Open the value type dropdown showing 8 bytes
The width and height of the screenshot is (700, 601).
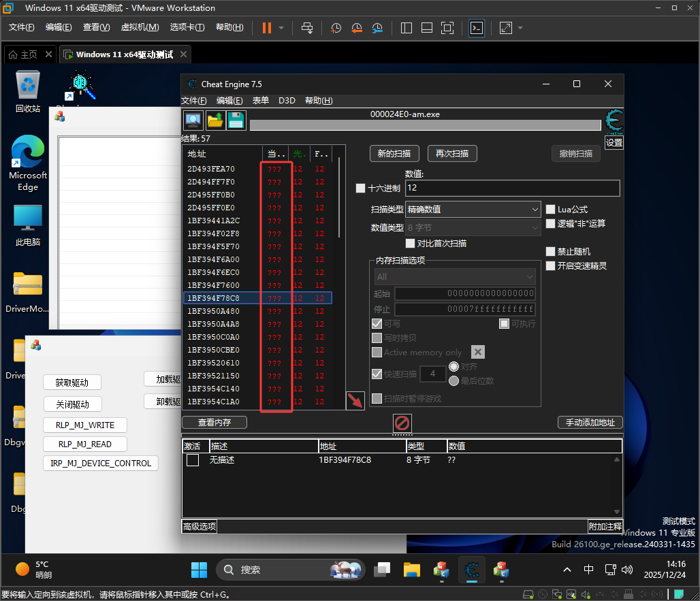coord(473,227)
